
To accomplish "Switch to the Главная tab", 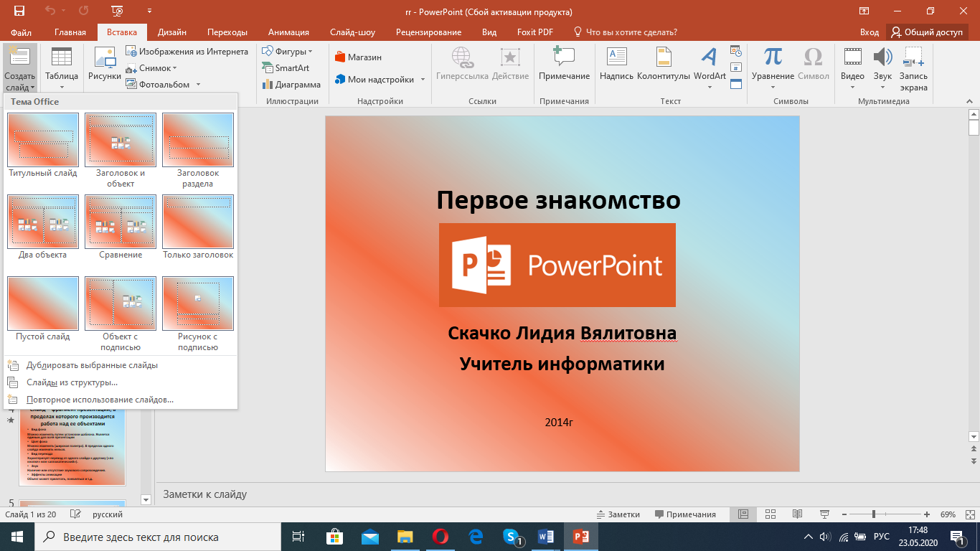I will 70,32.
